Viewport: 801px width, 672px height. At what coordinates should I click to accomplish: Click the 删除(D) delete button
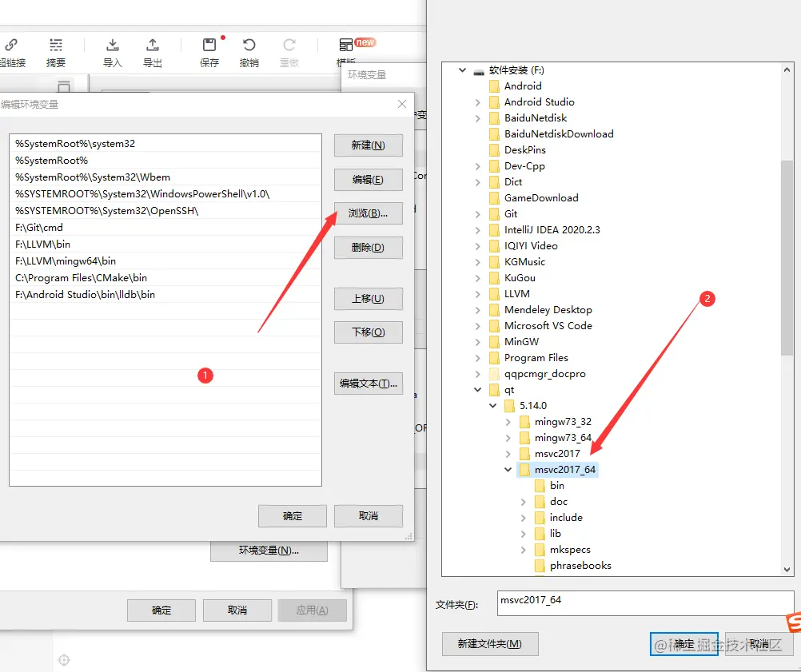pos(369,248)
